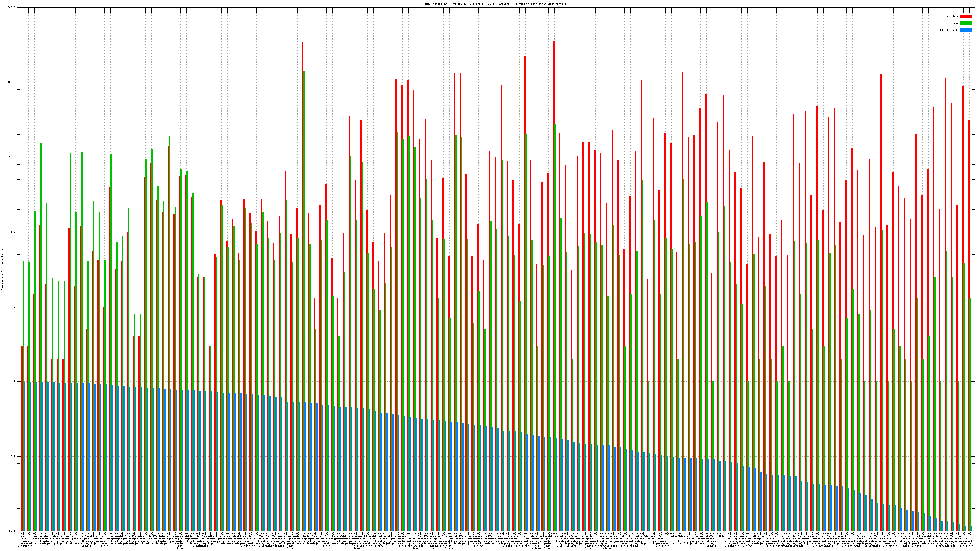Click the 1 y-axis tick label
This screenshot has height=551, width=980.
coord(15,382)
